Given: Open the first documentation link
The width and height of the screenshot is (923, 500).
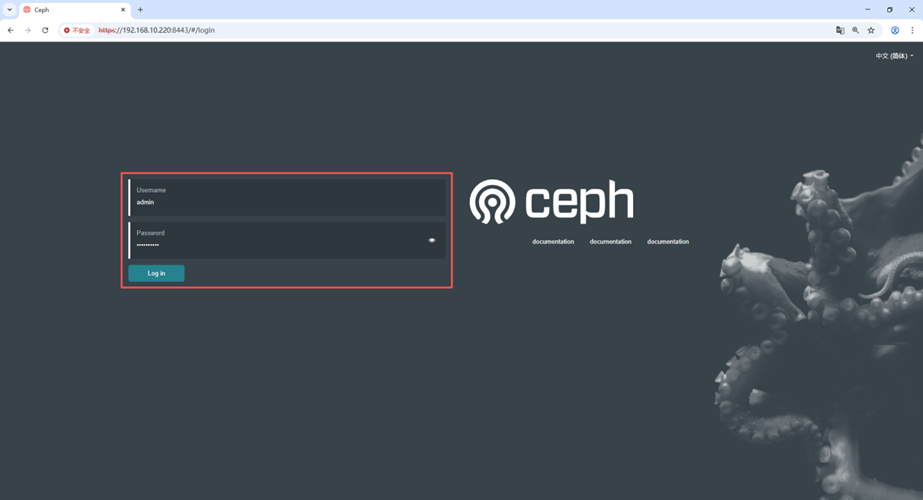Looking at the screenshot, I should point(553,241).
